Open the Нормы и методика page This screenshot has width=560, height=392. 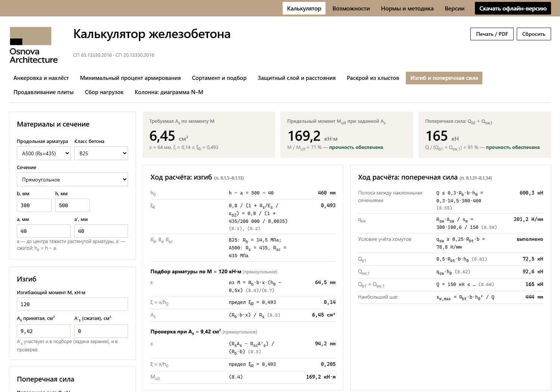click(x=407, y=8)
